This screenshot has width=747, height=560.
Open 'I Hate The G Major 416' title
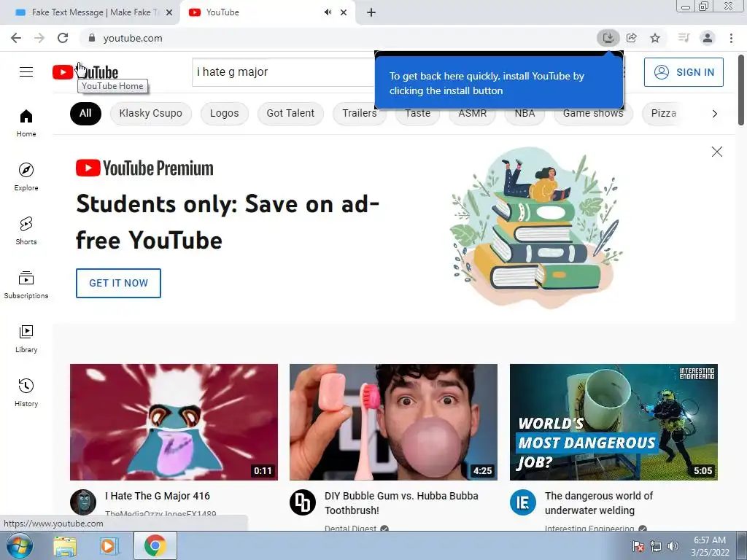pyautogui.click(x=158, y=496)
